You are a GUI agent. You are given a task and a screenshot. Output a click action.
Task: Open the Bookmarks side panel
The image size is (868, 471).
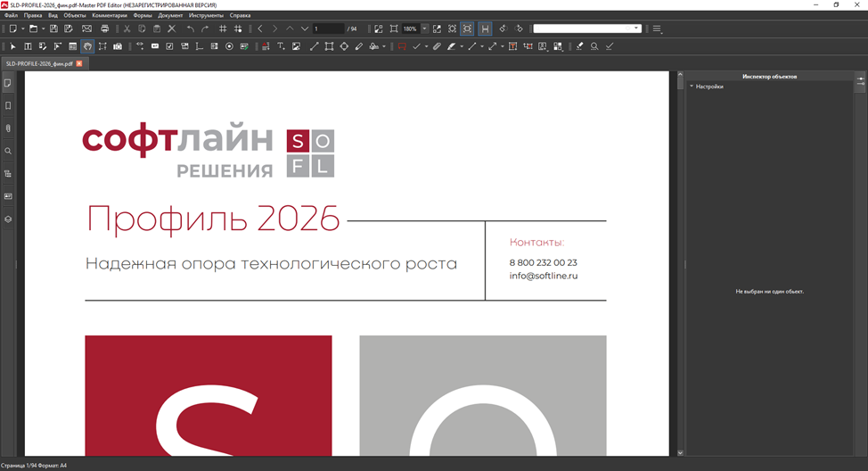8,106
